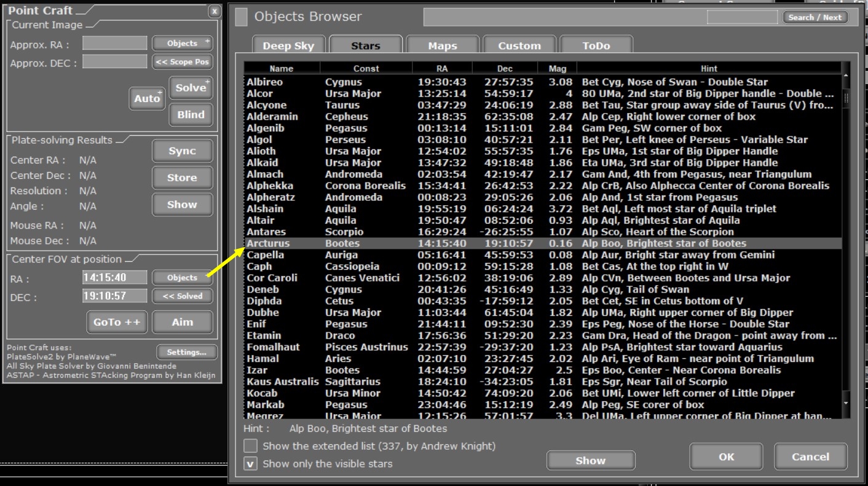The width and height of the screenshot is (868, 486).
Task: Click the Solve button in Point Craft
Action: click(191, 88)
